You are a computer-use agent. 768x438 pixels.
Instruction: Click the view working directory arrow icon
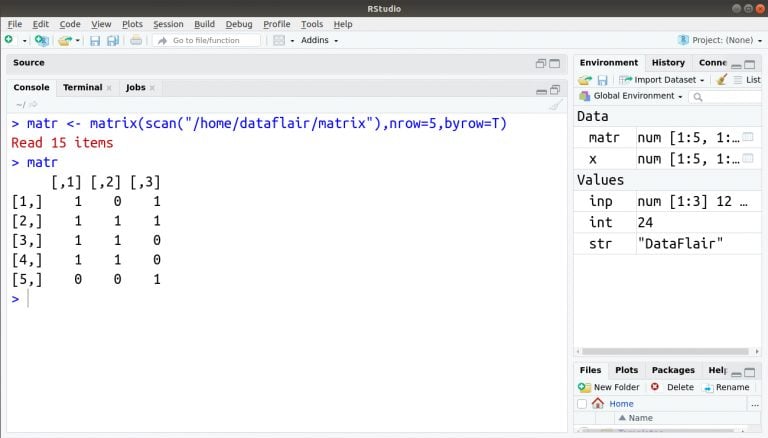click(33, 104)
